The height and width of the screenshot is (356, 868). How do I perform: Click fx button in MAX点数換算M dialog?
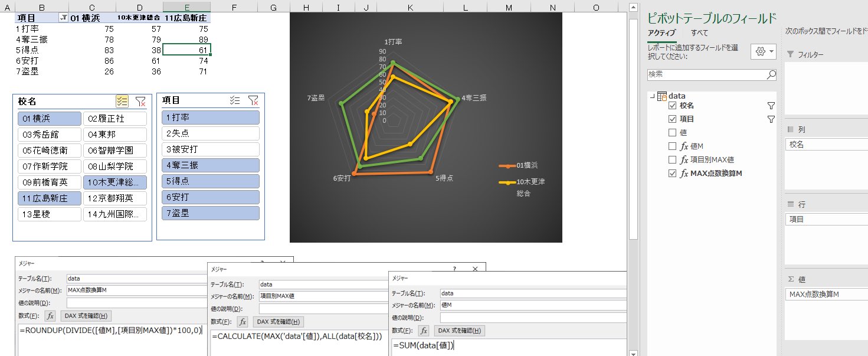(x=51, y=316)
